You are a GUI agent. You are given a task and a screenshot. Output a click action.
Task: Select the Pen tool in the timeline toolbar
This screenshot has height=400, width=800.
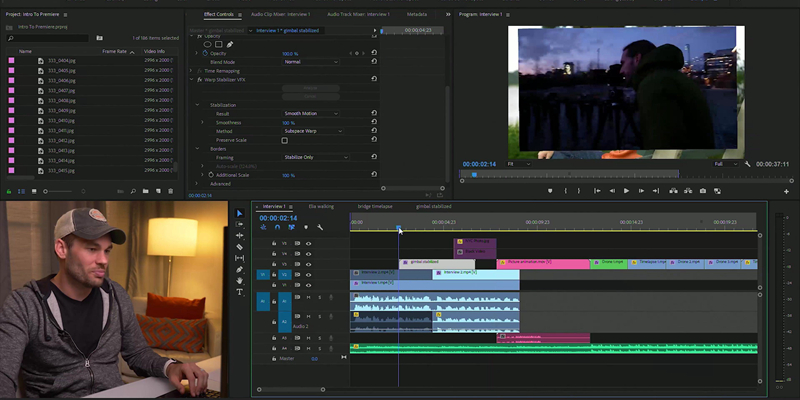(240, 270)
